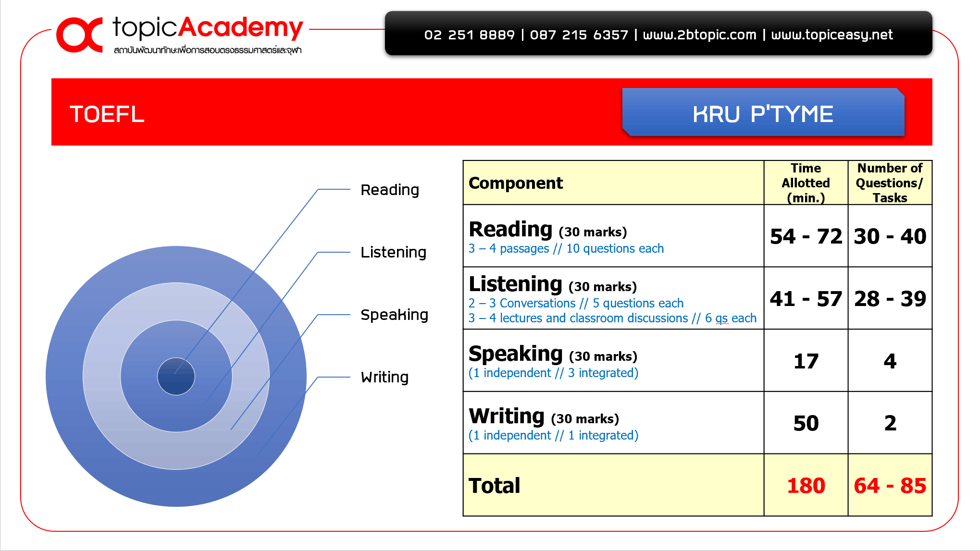
Task: Click the www.2btopic.com website link
Action: [x=700, y=35]
